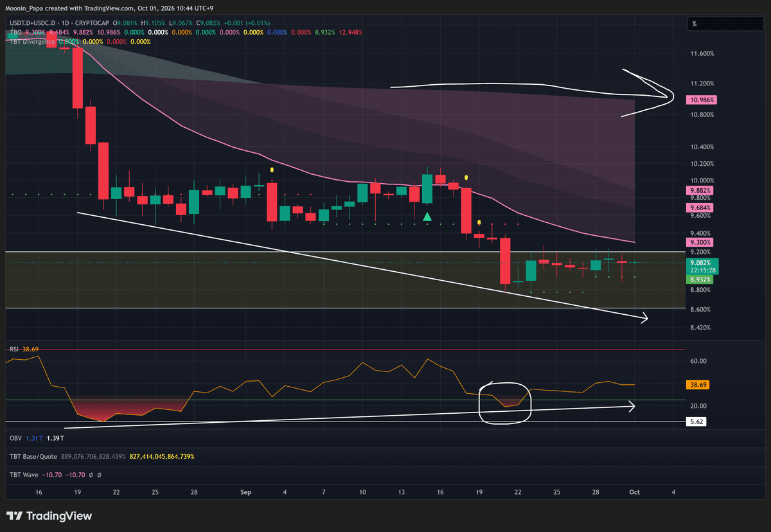Select the TBT Wave indicator label
This screenshot has height=532, width=771.
24,475
